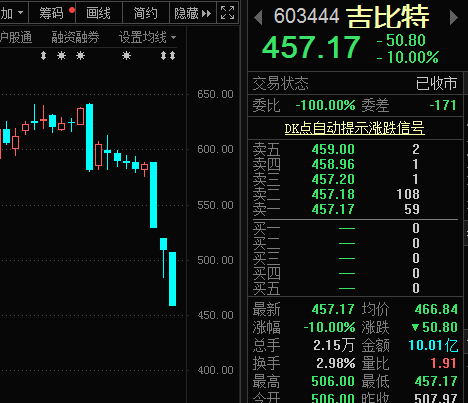Expand the 设置均线 dropdown

click(x=174, y=37)
